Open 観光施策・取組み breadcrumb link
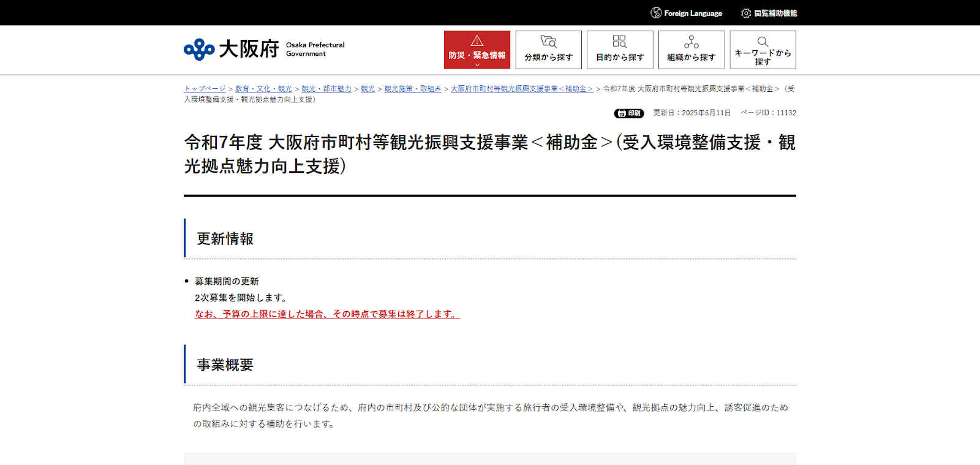Image resolution: width=980 pixels, height=465 pixels. (x=413, y=89)
